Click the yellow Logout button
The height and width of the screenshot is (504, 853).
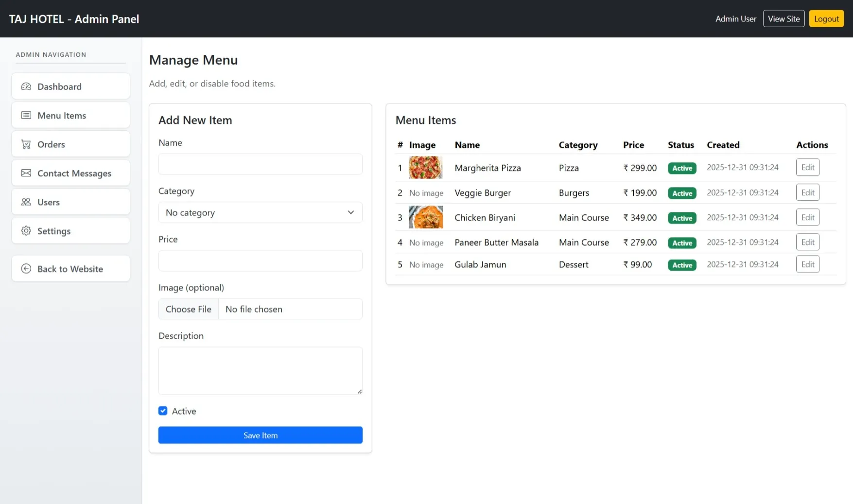coord(826,18)
